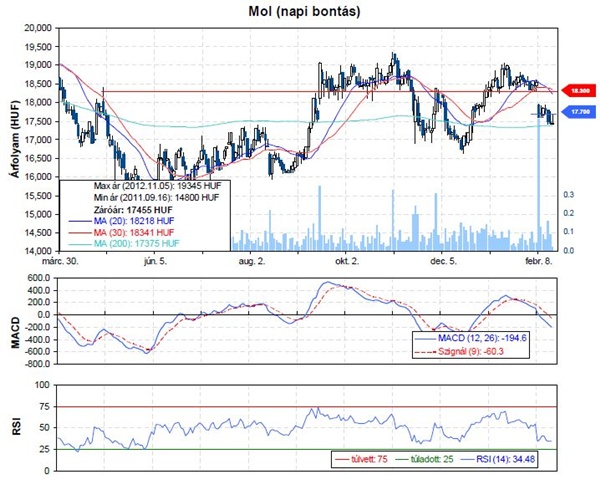Click the 100 RSI axis label
Viewport: 600px width, 479px height.
point(44,385)
